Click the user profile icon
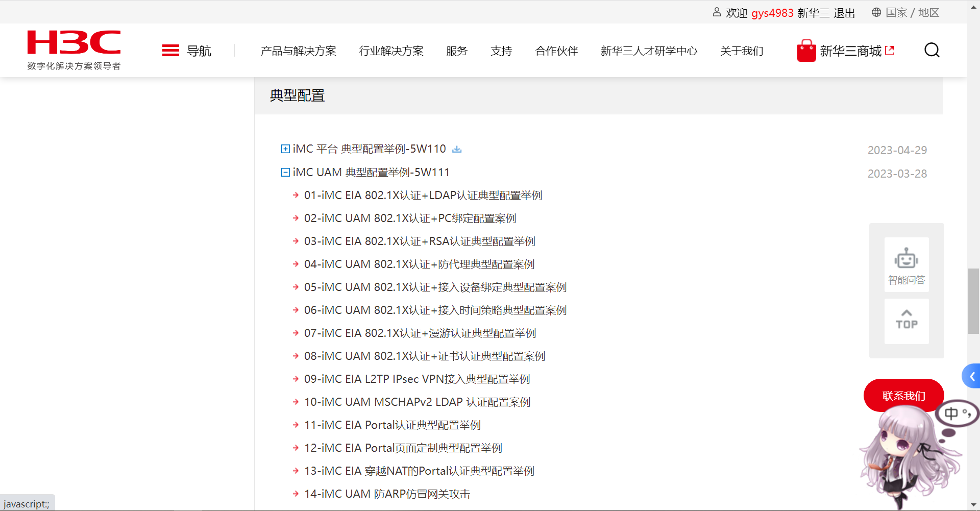Image resolution: width=980 pixels, height=511 pixels. (717, 12)
